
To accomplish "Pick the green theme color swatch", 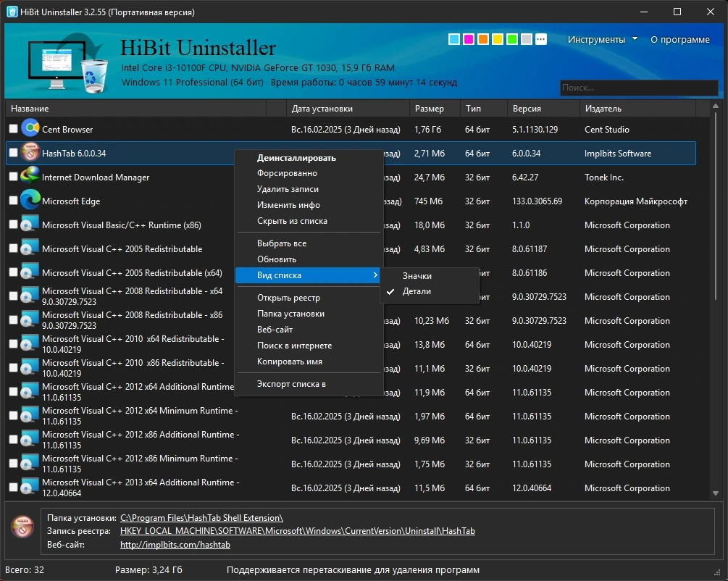I will tap(512, 39).
